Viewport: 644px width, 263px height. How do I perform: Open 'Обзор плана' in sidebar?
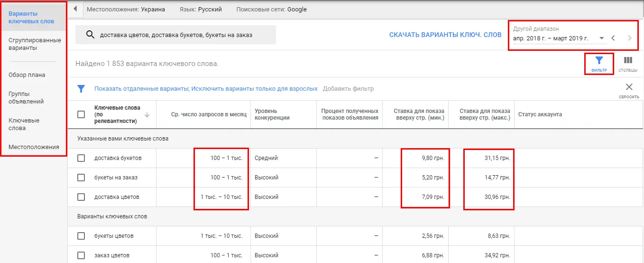(x=27, y=75)
